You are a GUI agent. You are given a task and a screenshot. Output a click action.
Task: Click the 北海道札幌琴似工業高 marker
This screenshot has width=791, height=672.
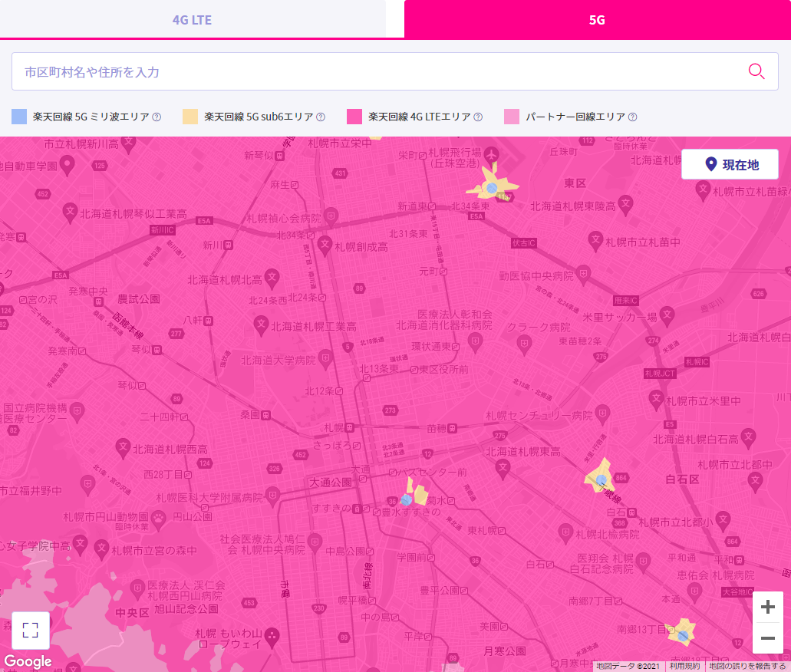tap(70, 212)
